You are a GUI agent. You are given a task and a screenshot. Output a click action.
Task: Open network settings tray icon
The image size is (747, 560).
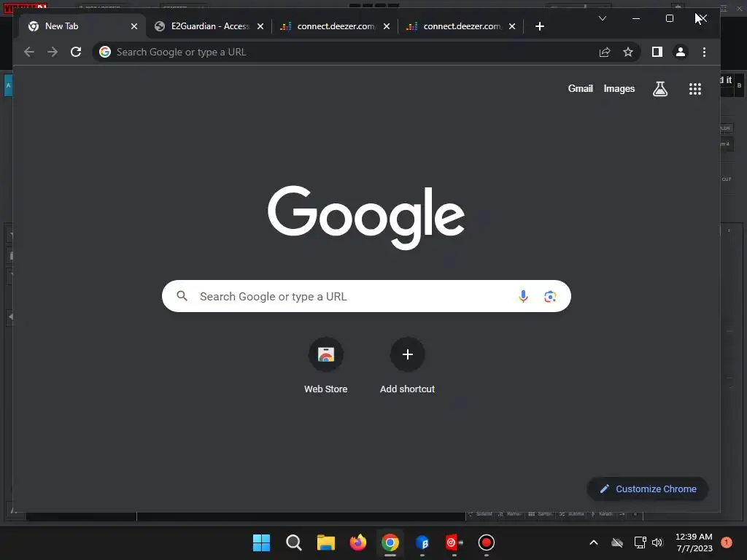pos(640,542)
